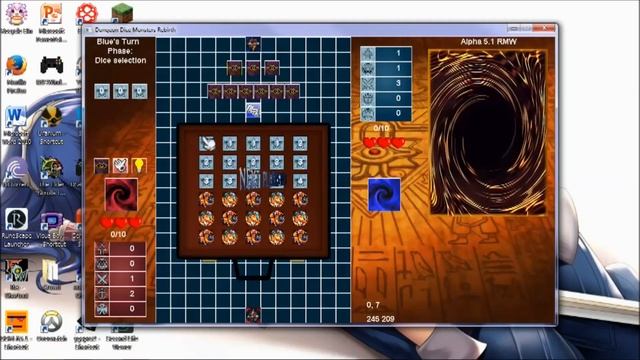Click the eye view icon in red player panel
Viewport: 640px width, 360px height.
click(102, 166)
